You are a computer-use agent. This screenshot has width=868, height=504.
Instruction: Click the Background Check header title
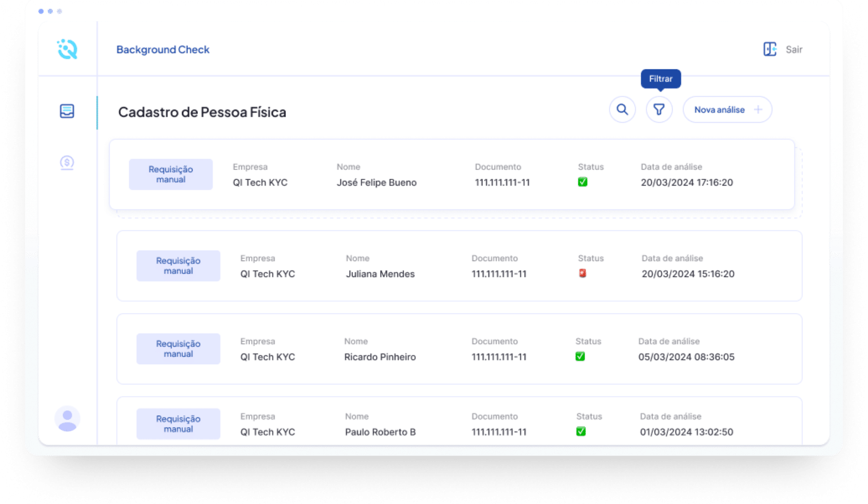163,50
